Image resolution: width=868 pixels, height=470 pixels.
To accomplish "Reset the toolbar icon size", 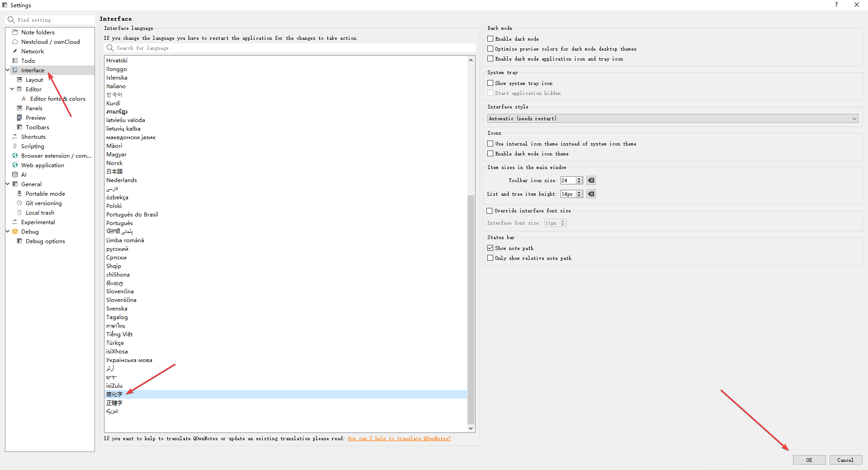I will click(591, 180).
